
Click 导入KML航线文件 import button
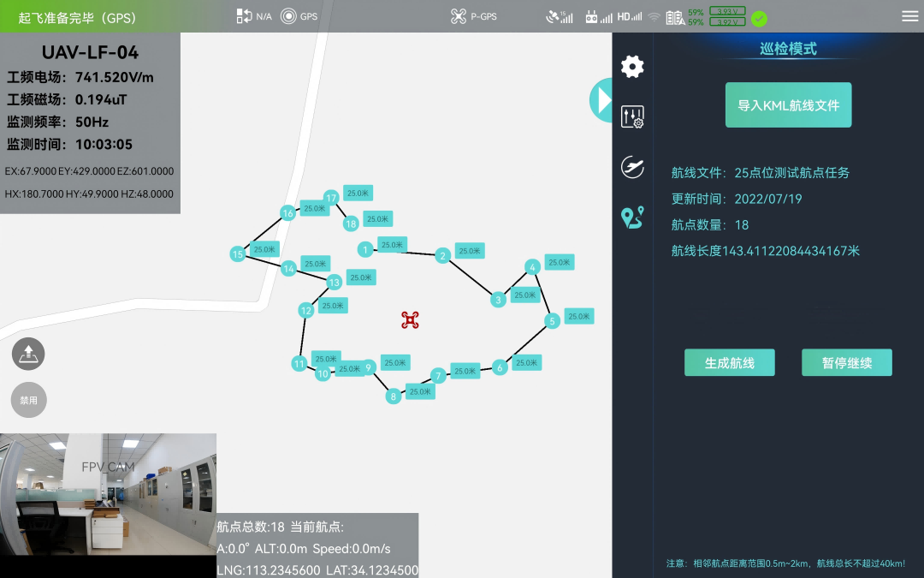point(788,105)
